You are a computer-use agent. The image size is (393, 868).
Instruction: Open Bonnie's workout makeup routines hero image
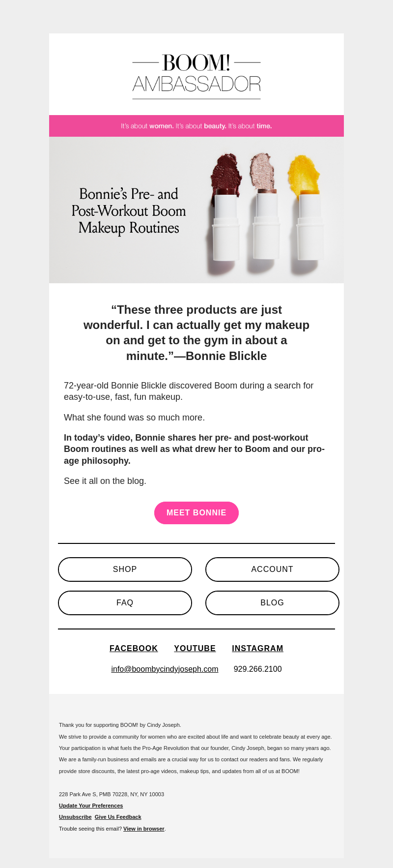[x=196, y=210]
